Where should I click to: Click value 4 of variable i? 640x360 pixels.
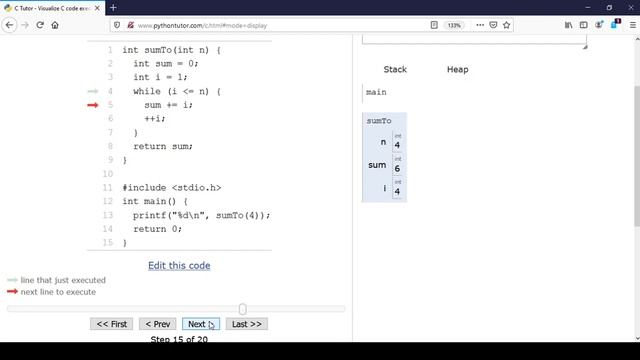click(x=397, y=191)
